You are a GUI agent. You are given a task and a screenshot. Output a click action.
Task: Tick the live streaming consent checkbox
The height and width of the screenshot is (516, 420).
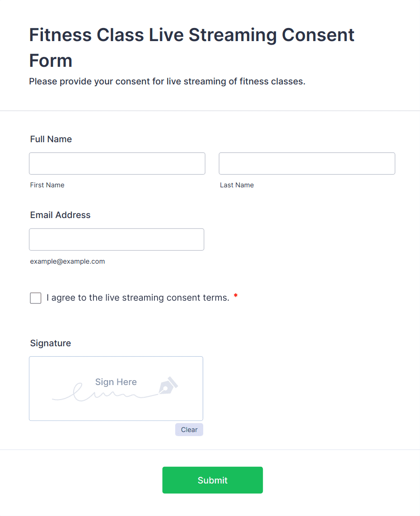(x=36, y=298)
